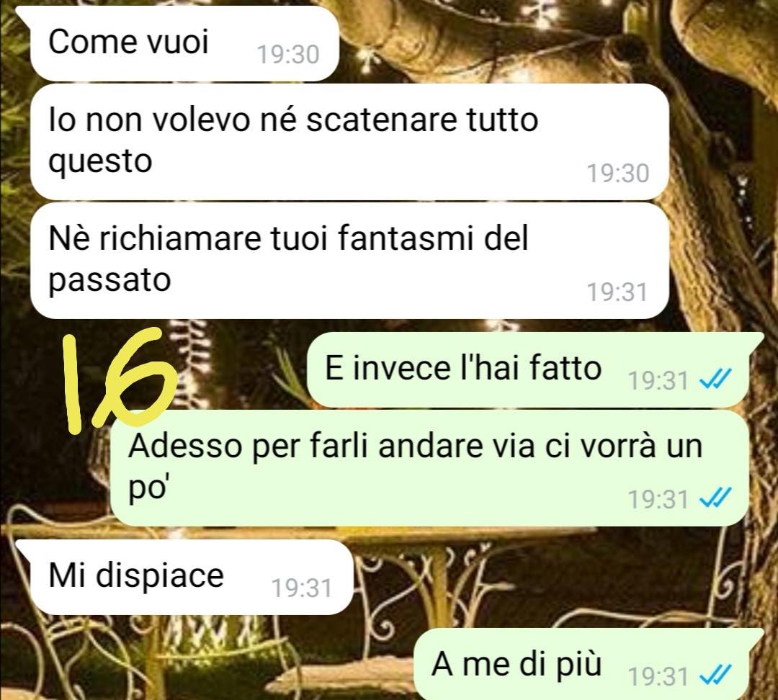Image resolution: width=778 pixels, height=700 pixels.
Task: Select the 'E invece l'hai fatto' message
Action: pyautogui.click(x=528, y=370)
